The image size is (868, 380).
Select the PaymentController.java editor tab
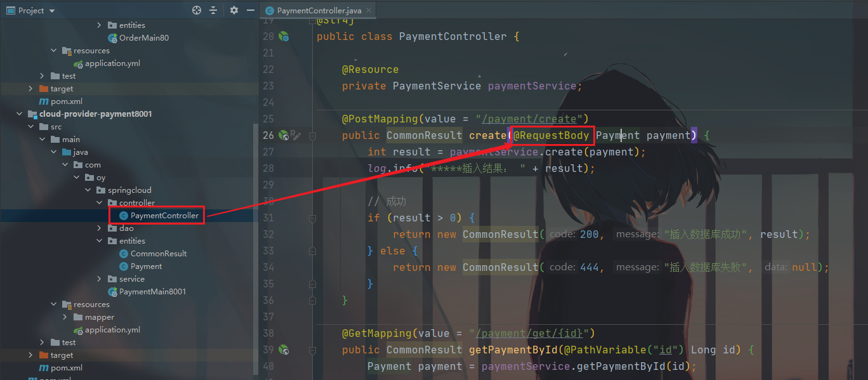(x=318, y=10)
